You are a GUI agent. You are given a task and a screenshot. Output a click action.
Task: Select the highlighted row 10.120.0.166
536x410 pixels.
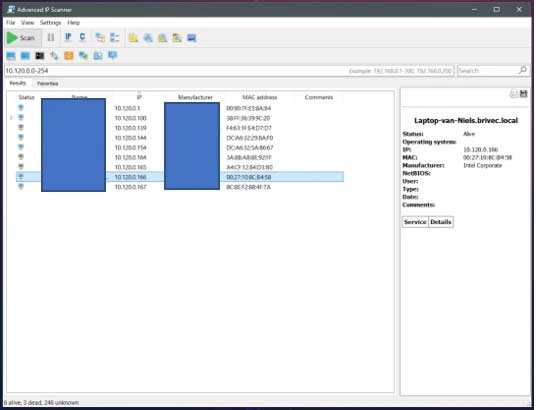(x=180, y=177)
